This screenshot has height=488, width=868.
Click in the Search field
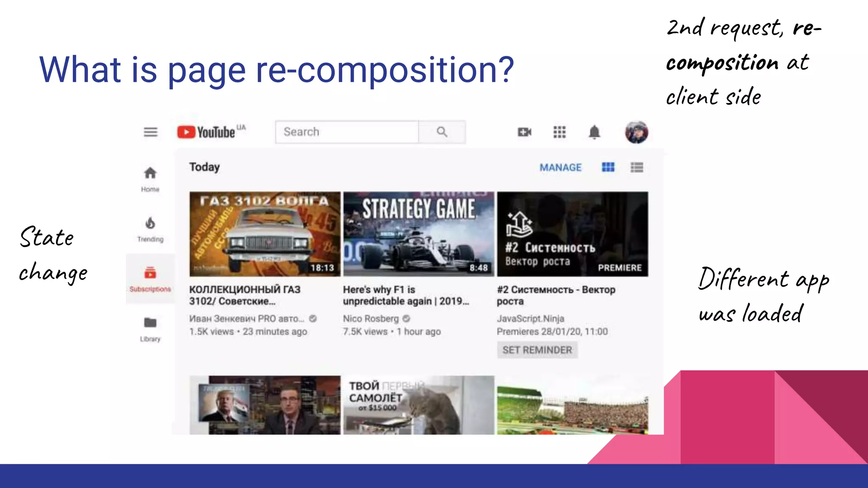(x=347, y=132)
